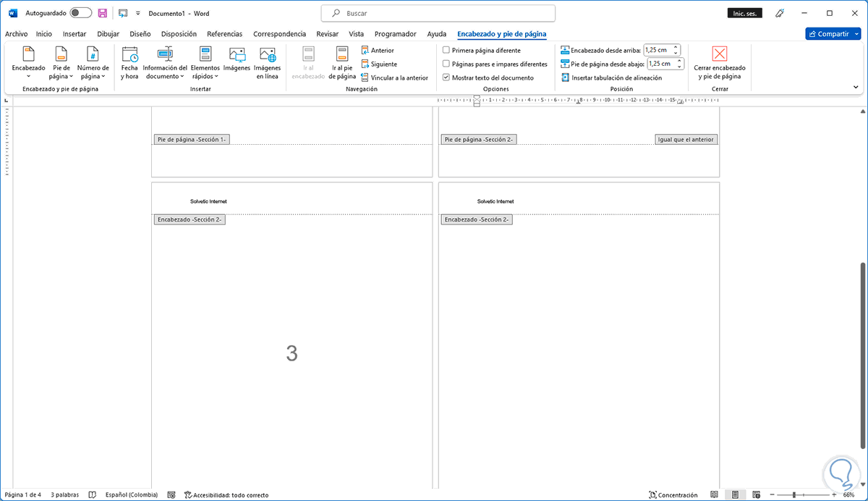Switch to the Dibujar tab
Image resolution: width=868 pixels, height=501 pixels.
point(109,34)
